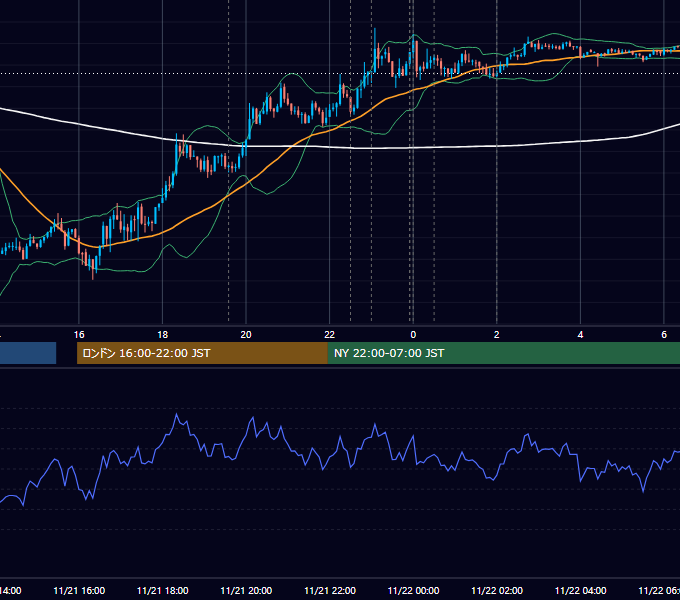Click the 11/22 00:00 date label
The height and width of the screenshot is (600, 680).
[413, 590]
